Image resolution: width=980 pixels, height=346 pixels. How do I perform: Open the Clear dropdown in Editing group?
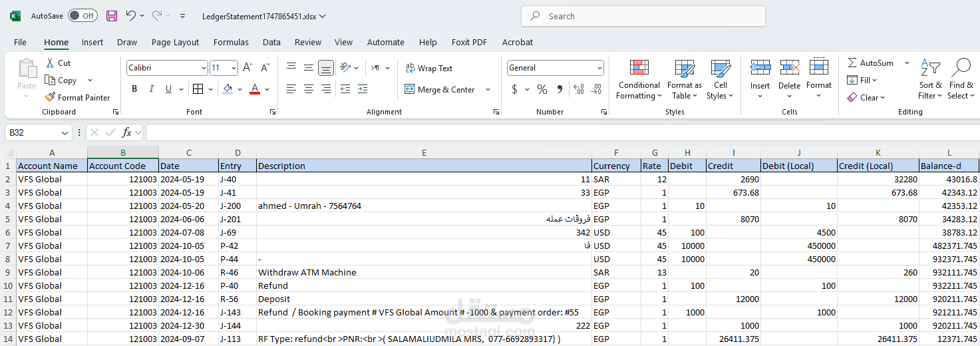[866, 97]
